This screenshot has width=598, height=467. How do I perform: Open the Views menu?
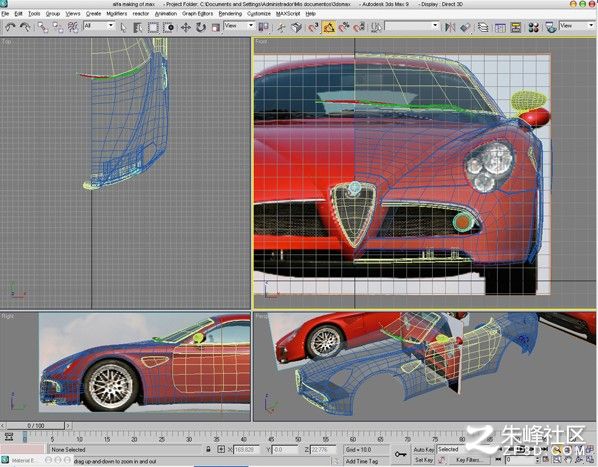72,13
